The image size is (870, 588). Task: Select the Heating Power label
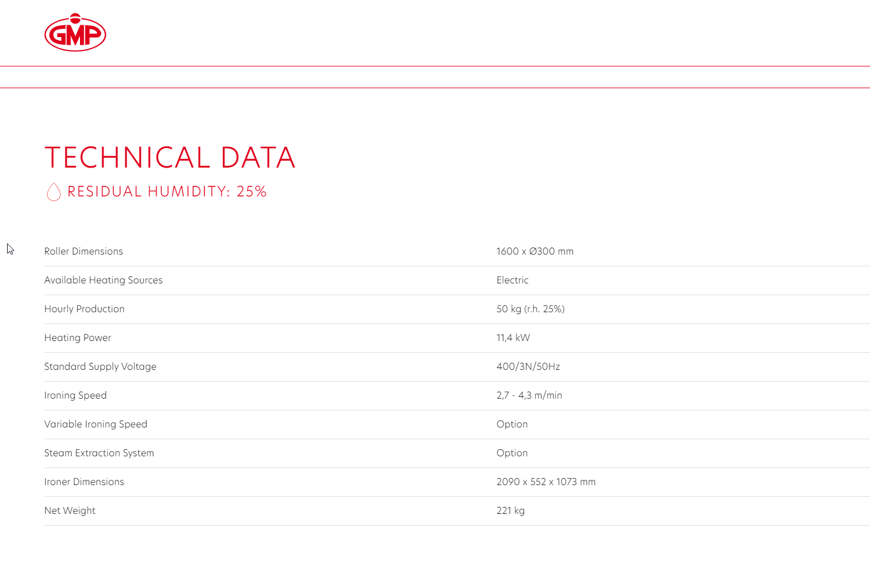pos(78,338)
